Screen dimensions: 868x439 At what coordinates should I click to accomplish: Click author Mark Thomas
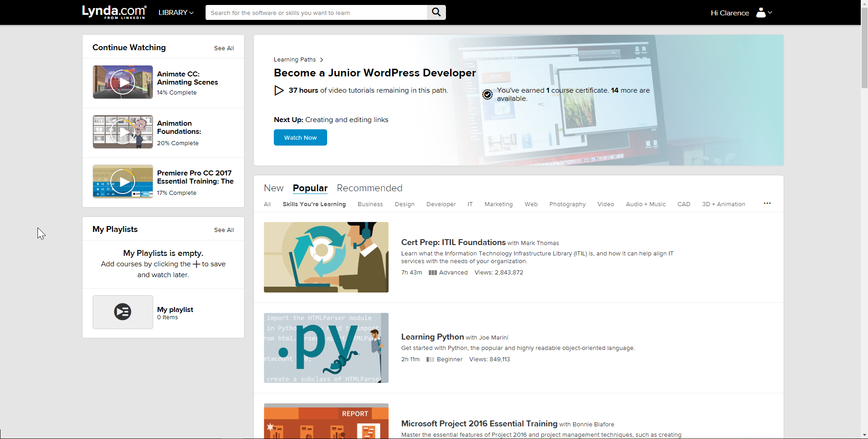coord(540,243)
